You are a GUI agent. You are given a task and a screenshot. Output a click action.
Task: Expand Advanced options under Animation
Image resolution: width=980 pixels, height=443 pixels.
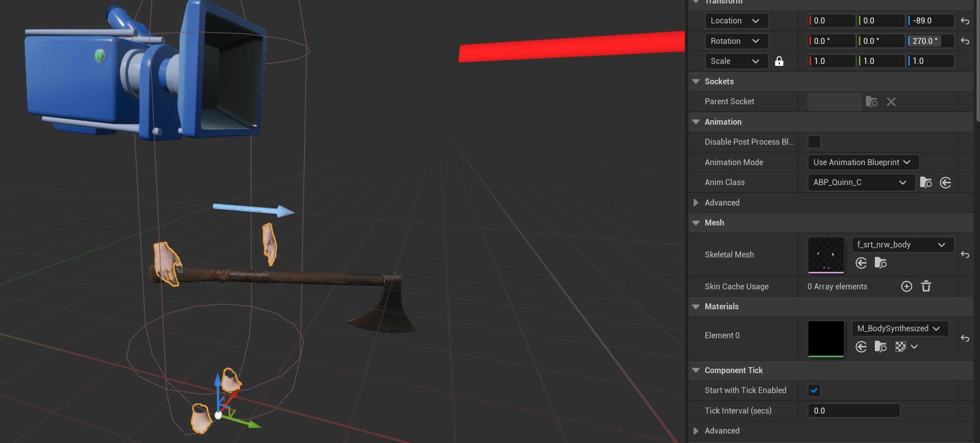pos(696,203)
